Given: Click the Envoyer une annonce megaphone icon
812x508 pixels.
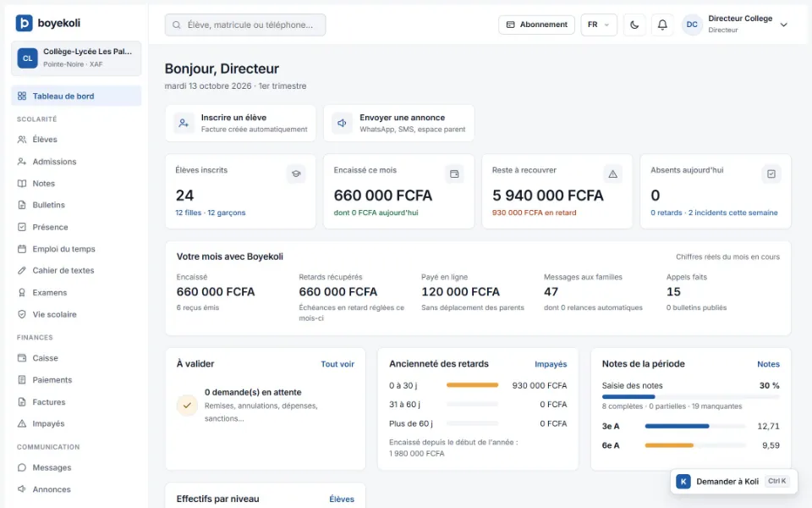Looking at the screenshot, I should [343, 124].
